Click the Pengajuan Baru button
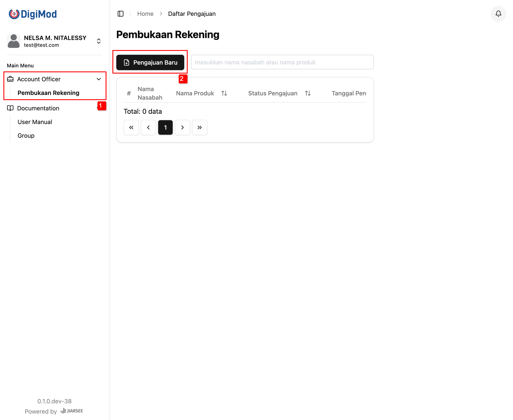The height and width of the screenshot is (420, 513). point(150,62)
